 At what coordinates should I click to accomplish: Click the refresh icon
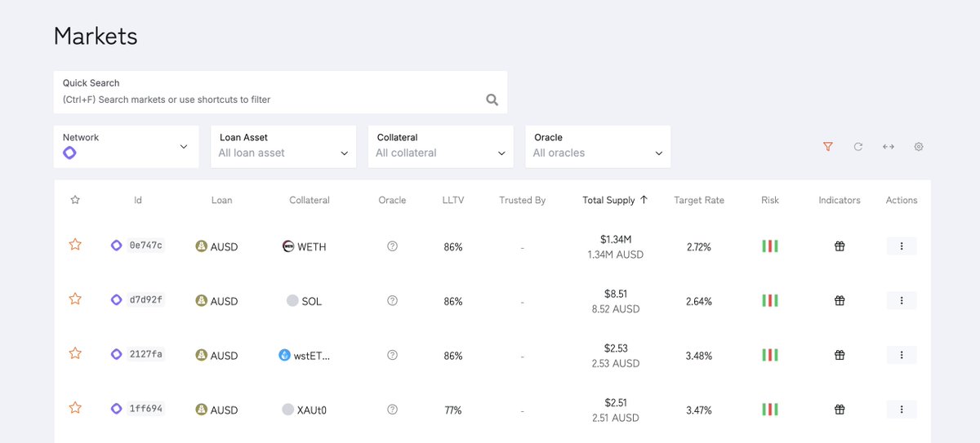[858, 147]
